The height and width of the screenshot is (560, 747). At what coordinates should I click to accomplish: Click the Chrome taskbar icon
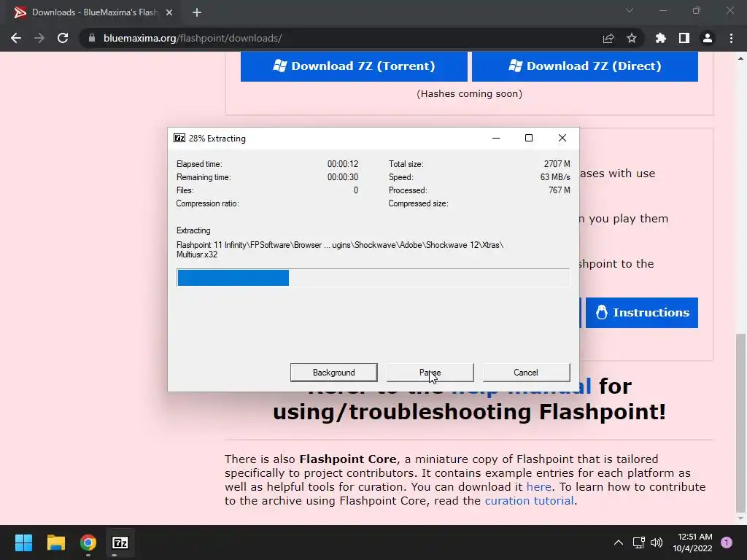tap(88, 542)
